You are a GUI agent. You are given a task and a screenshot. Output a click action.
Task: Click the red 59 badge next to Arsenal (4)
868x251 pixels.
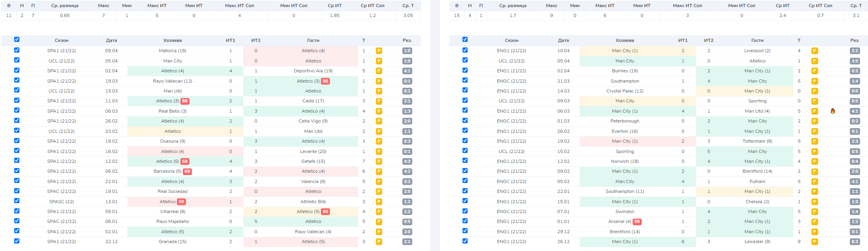coord(637,221)
